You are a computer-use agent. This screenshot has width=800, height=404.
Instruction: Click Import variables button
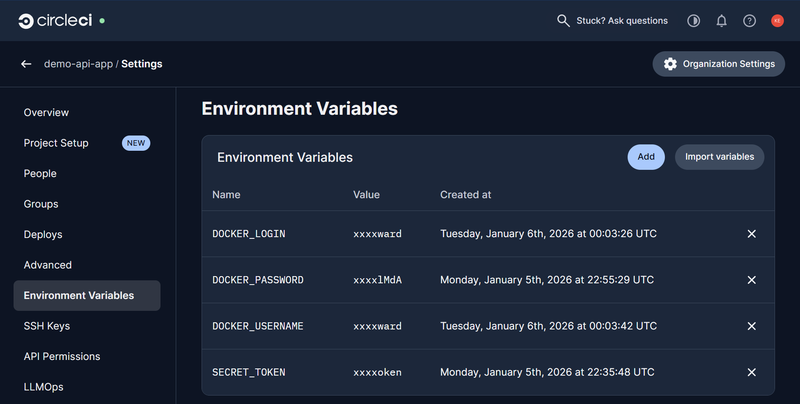tap(719, 157)
